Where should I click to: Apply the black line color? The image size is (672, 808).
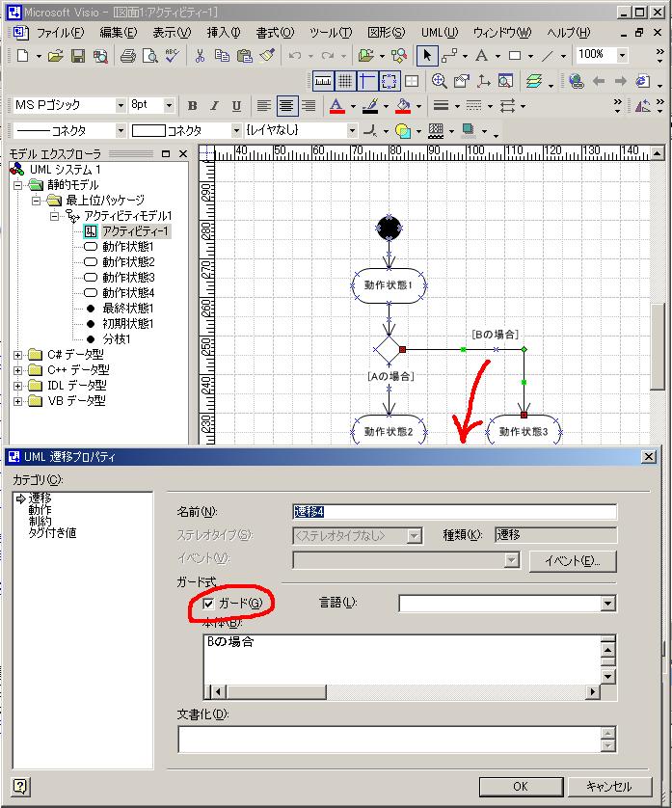coord(370,106)
